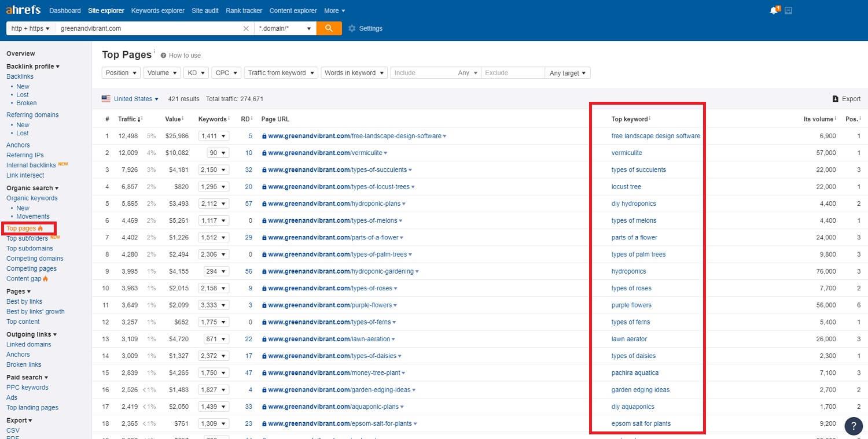Open the KD filter dropdown
The height and width of the screenshot is (439, 868).
pos(196,73)
